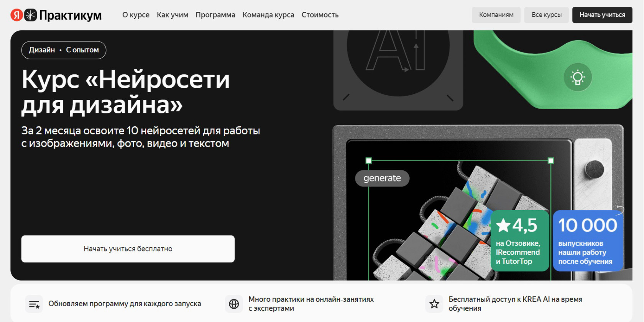
Task: Open the "О курсе" menu item
Action: click(136, 15)
